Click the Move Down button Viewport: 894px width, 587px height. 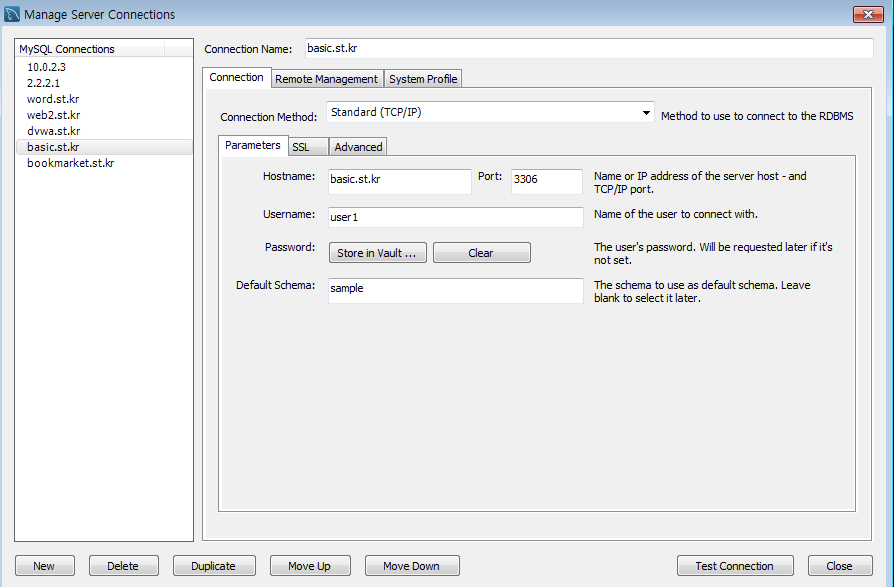412,566
